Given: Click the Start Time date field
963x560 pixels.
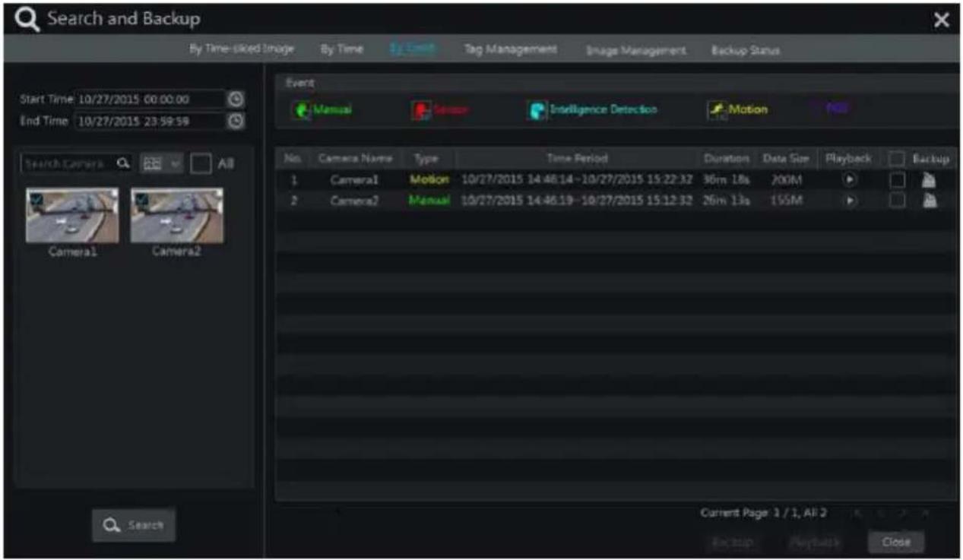Looking at the screenshot, I should [150, 99].
